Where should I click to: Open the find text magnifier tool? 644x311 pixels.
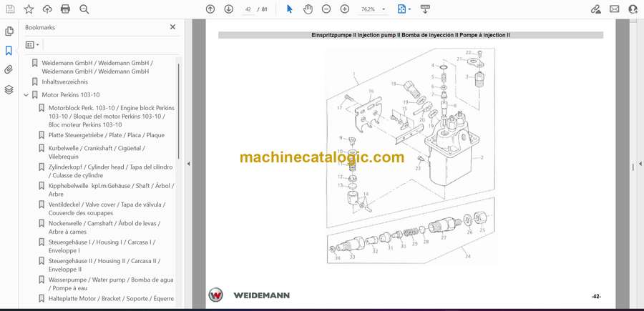(x=84, y=9)
